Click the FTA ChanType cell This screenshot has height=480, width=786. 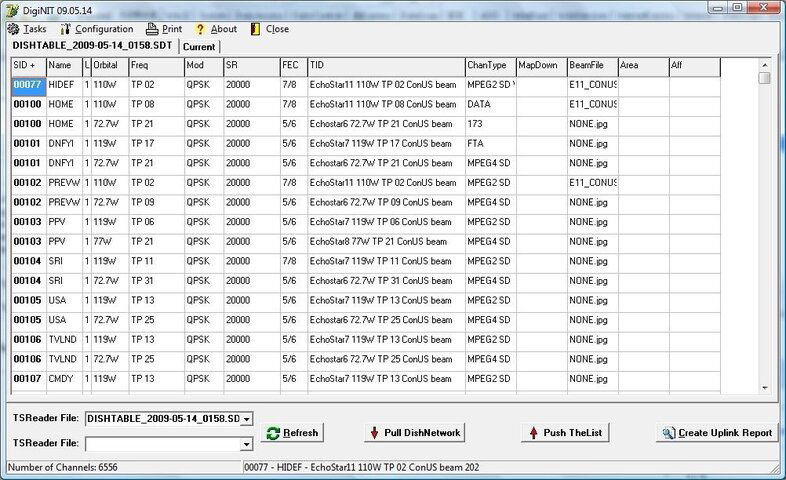click(x=491, y=144)
